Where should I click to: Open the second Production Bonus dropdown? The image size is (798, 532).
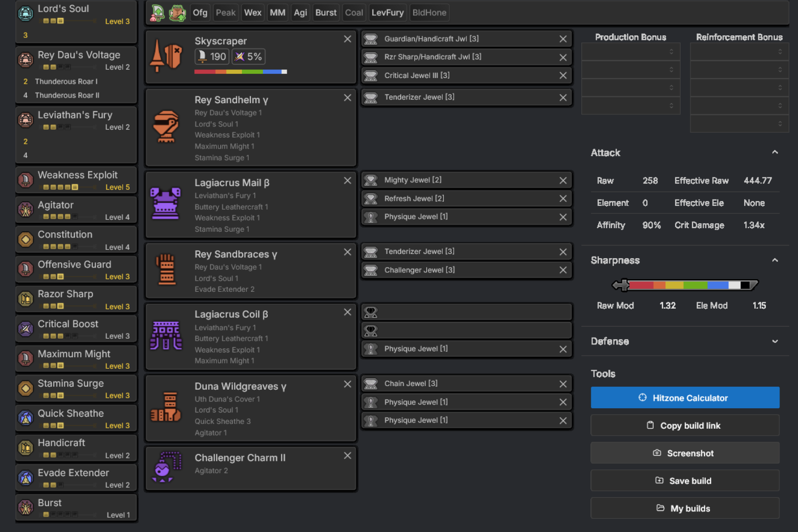pos(630,70)
